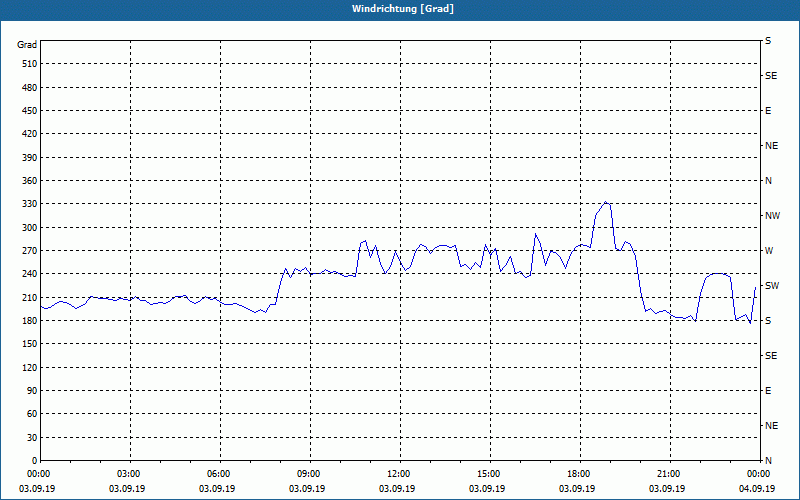The width and height of the screenshot is (800, 500).
Task: Click the y-axis value "0" at the origin
Action: [35, 461]
